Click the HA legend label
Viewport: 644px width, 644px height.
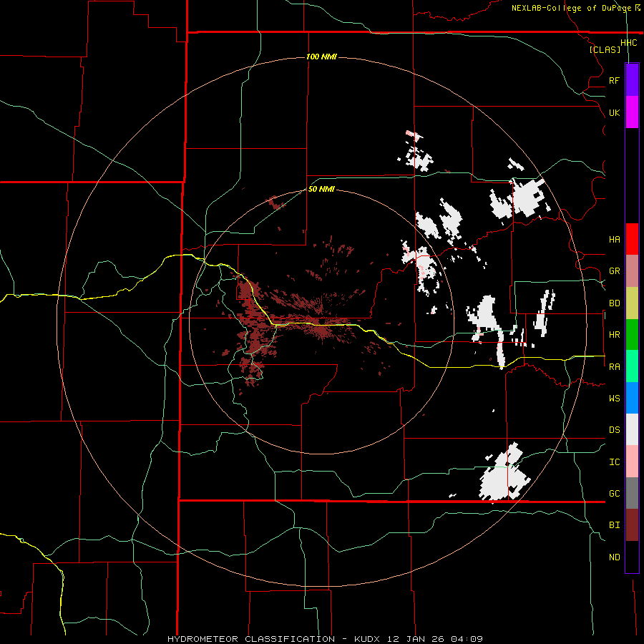[x=614, y=239]
